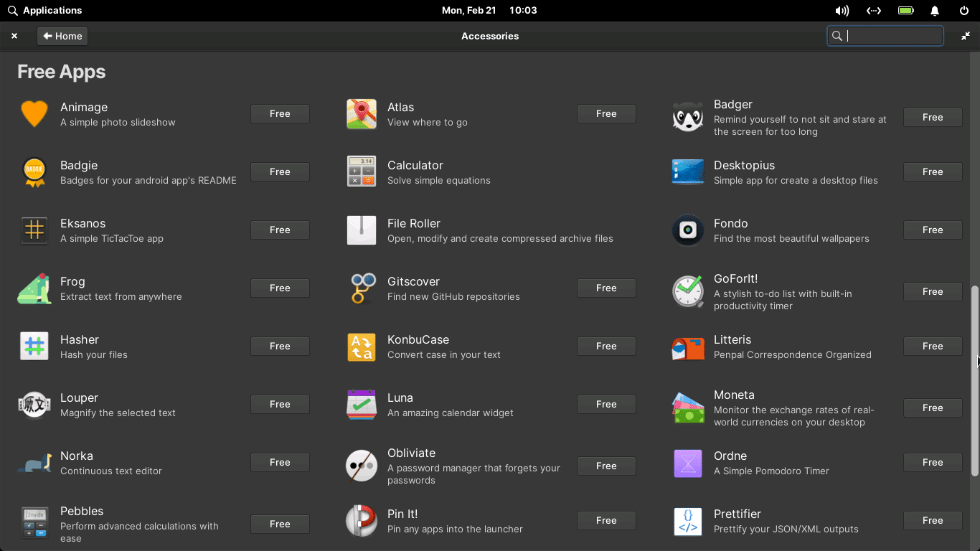Click the exit fullscreen arrows icon

click(965, 35)
